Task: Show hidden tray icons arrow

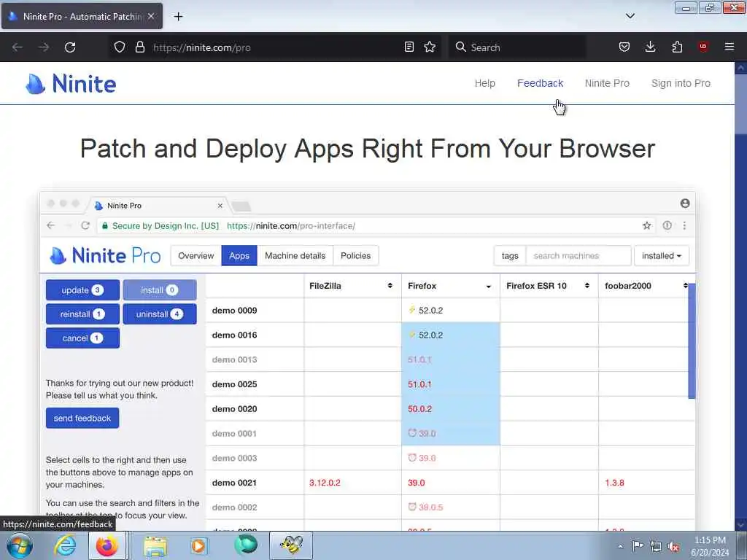Action: coord(620,546)
